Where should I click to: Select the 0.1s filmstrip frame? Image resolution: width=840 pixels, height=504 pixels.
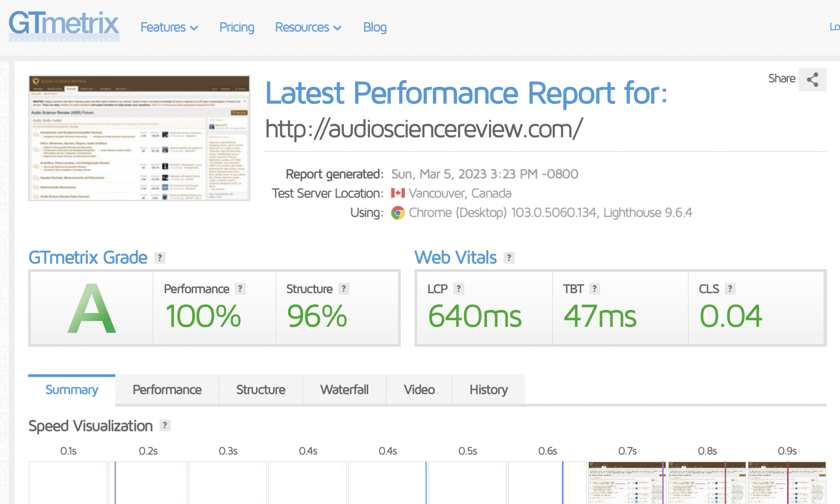point(68,483)
